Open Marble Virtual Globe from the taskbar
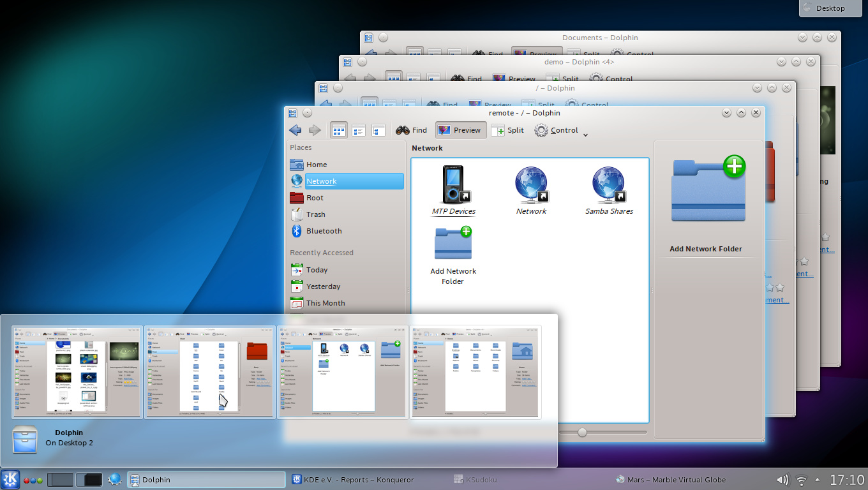This screenshot has height=490, width=868. (670, 479)
